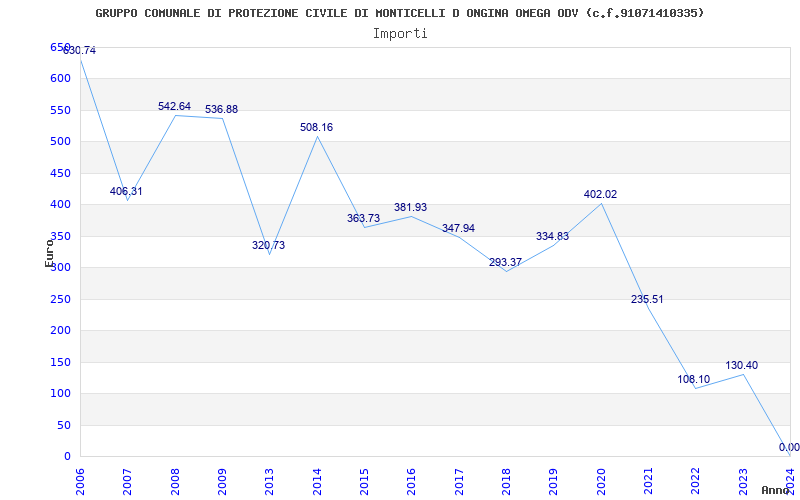Select the 0 y-axis tick label
This screenshot has width=800, height=500.
(x=66, y=456)
